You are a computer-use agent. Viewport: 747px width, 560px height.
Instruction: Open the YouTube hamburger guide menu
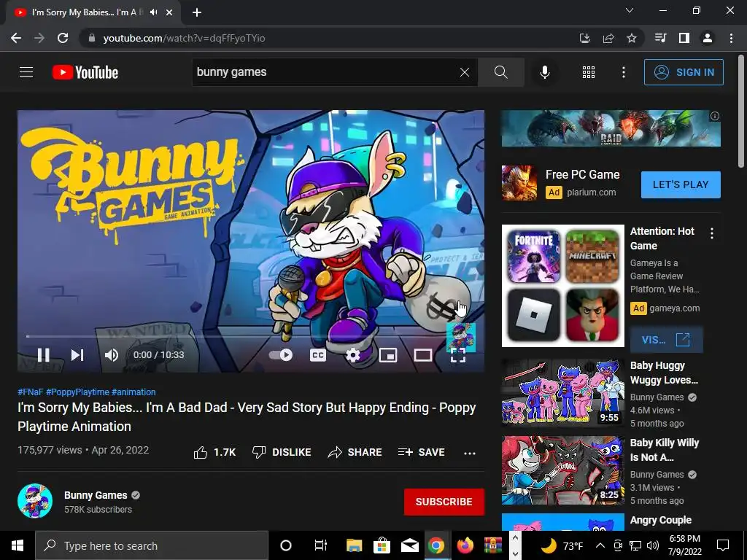pos(26,72)
